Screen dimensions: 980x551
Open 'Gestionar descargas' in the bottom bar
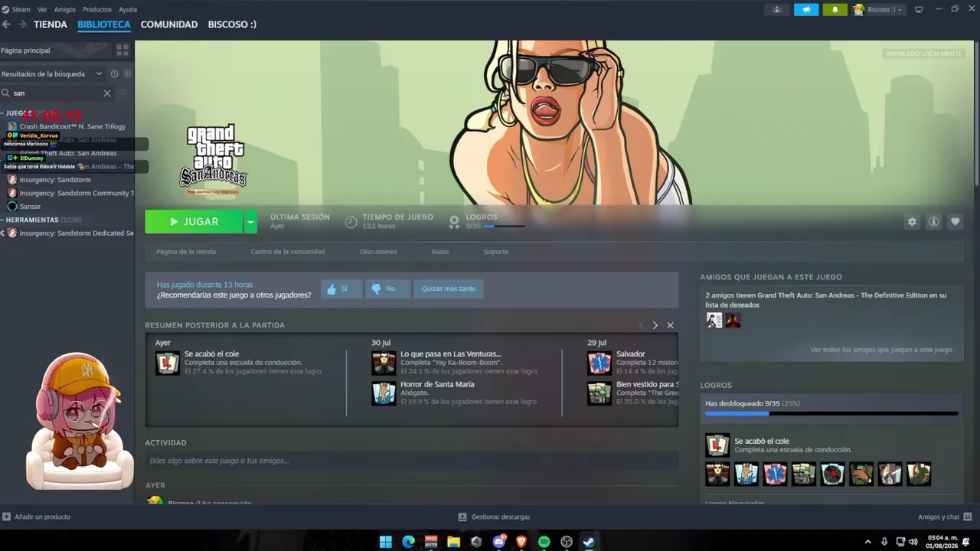(494, 517)
